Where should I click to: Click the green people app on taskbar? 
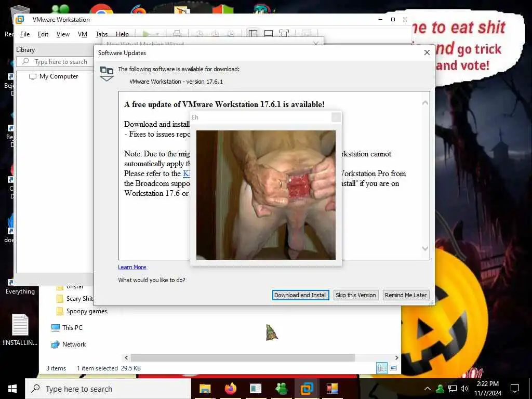[x=281, y=389]
